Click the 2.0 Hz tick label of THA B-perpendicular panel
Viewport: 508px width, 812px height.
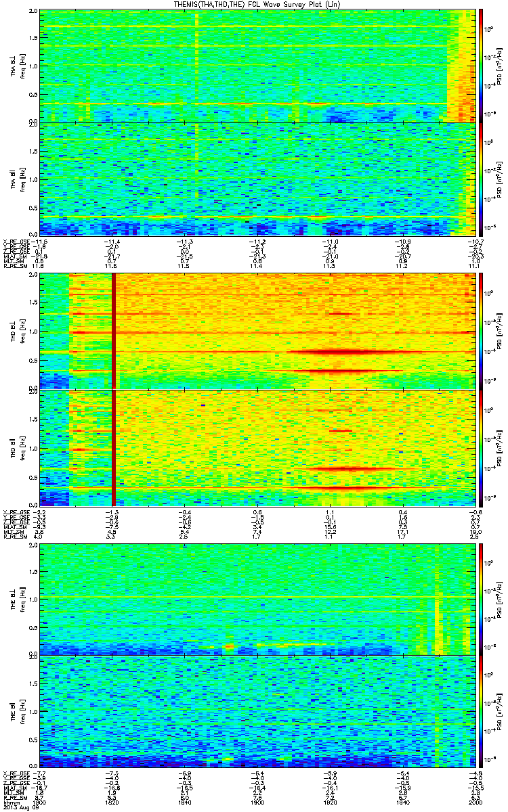(33, 12)
